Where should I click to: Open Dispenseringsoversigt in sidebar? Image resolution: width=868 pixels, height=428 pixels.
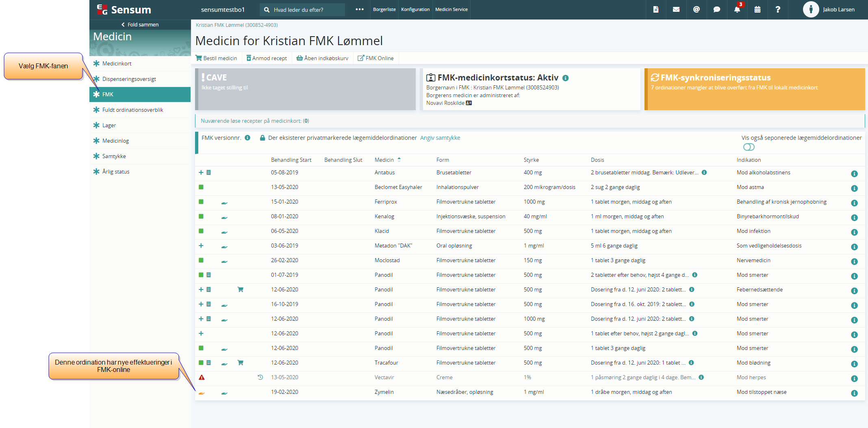pyautogui.click(x=140, y=79)
